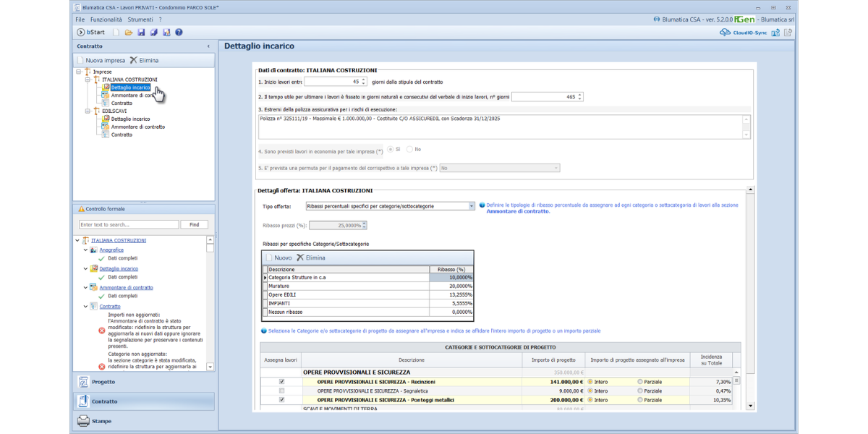Collapse the Contratto panel with chevron

point(208,46)
